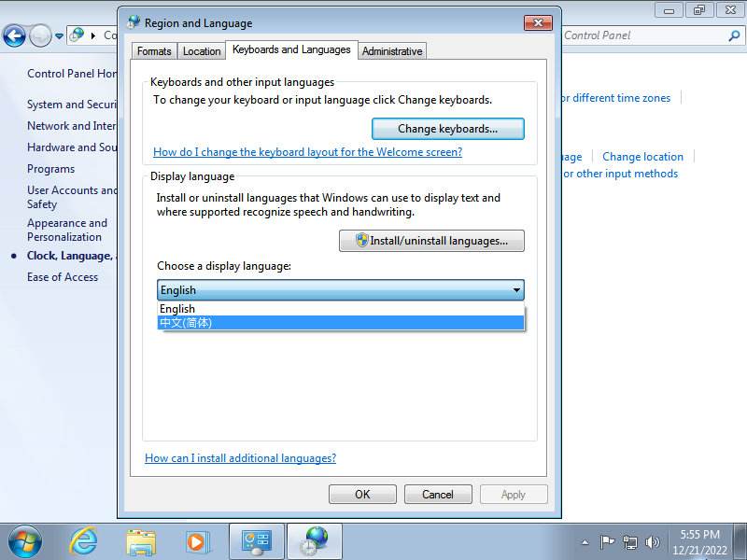Show hidden icons arrow in system tray
Image resolution: width=747 pixels, height=560 pixels.
tap(585, 542)
